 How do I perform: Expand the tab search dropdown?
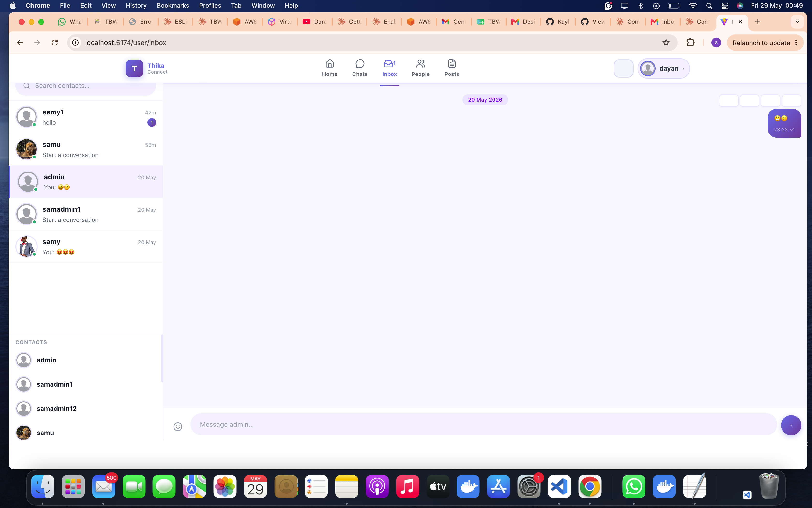coord(797,22)
